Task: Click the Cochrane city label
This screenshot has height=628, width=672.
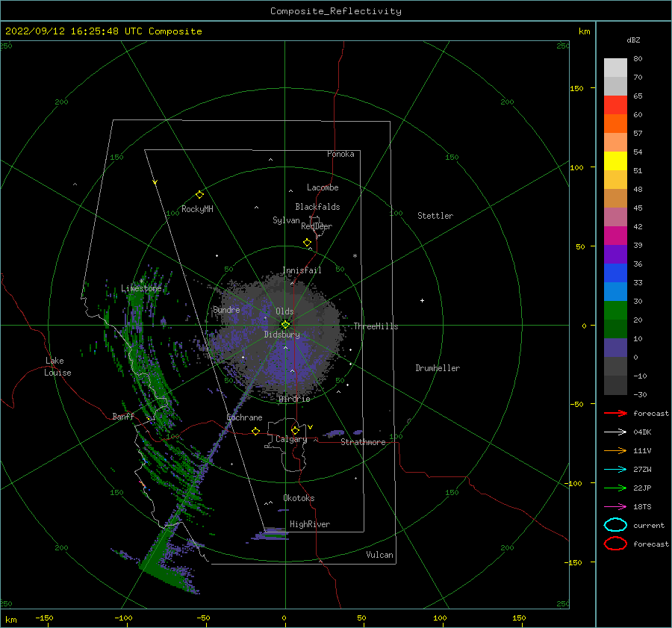Action: [244, 417]
